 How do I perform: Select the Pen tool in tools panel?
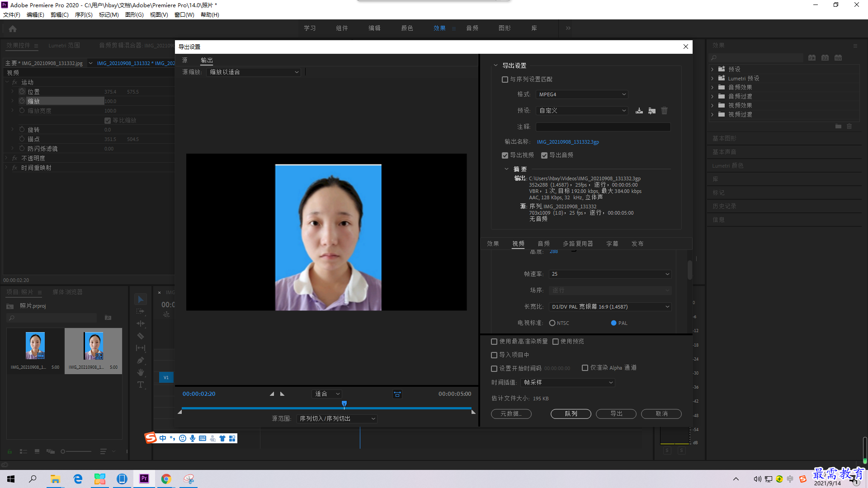141,361
